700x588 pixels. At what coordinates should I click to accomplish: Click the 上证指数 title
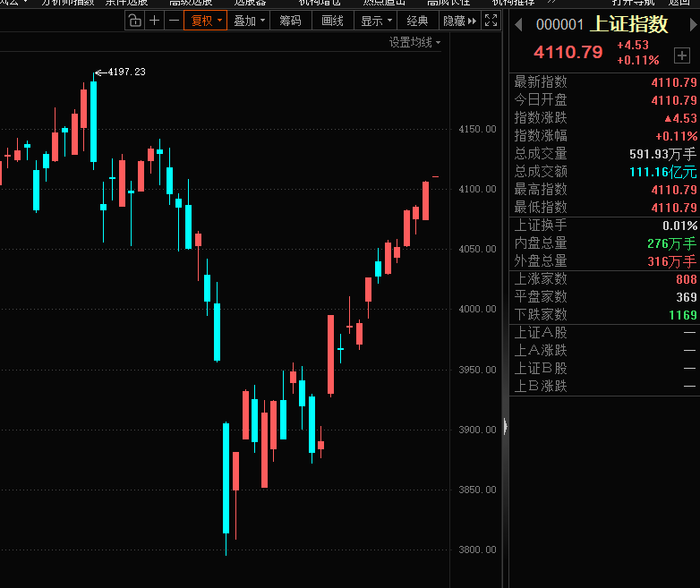click(x=628, y=25)
